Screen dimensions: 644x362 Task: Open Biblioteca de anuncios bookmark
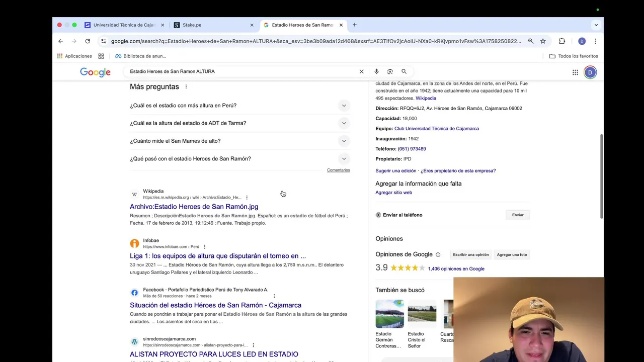coord(141,56)
